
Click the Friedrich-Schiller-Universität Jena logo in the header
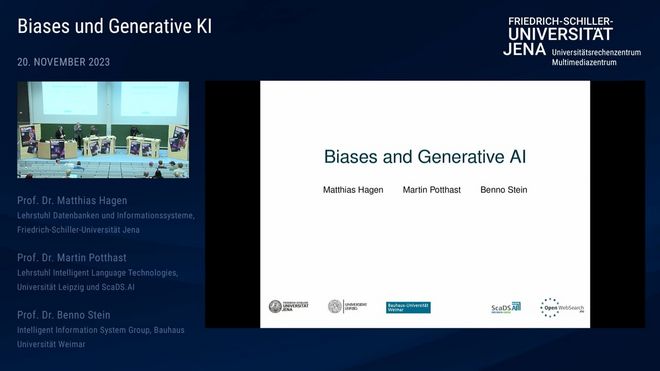558,36
